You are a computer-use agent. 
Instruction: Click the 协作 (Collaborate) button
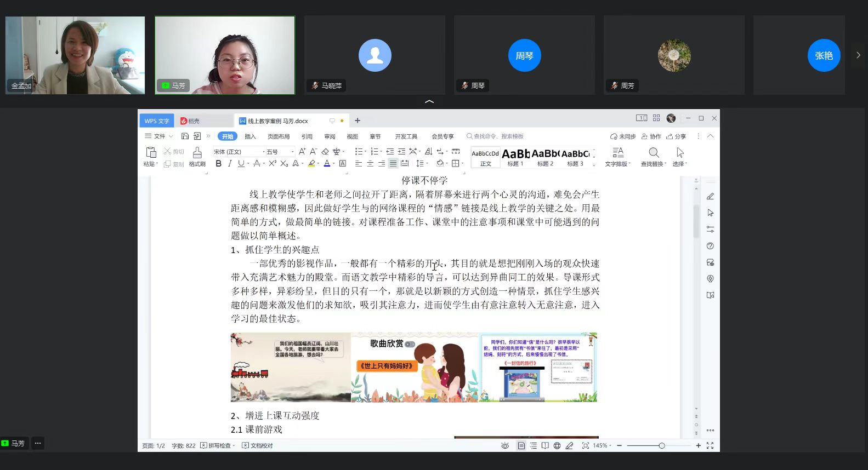pyautogui.click(x=651, y=136)
